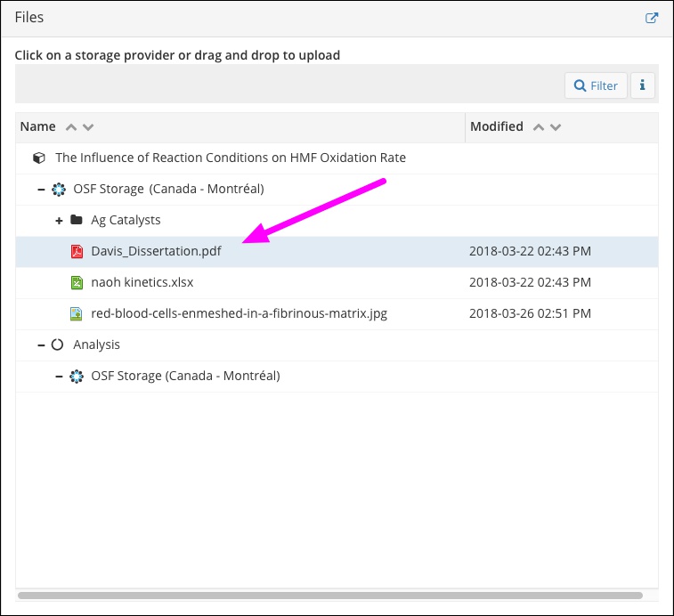This screenshot has height=616, width=674.
Task: Click the Analysis component circle icon
Action: pos(57,344)
